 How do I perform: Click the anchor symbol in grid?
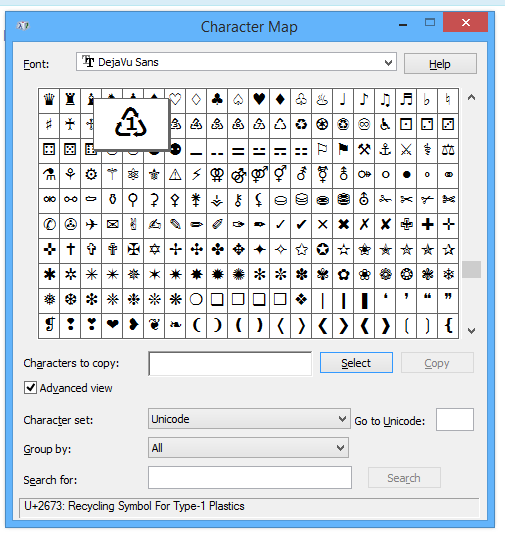pos(385,150)
